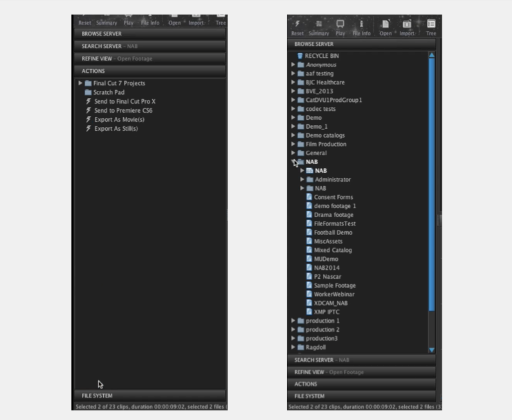Open FILE SYSTEM section in left panel

tap(150, 396)
